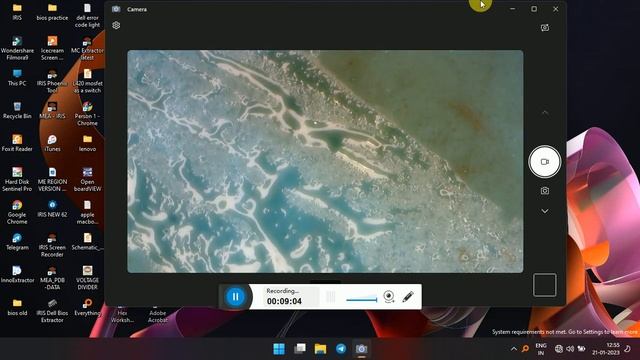640x360 pixels.
Task: Open VOLTAGE DIVIDER file
Action: coord(87,278)
